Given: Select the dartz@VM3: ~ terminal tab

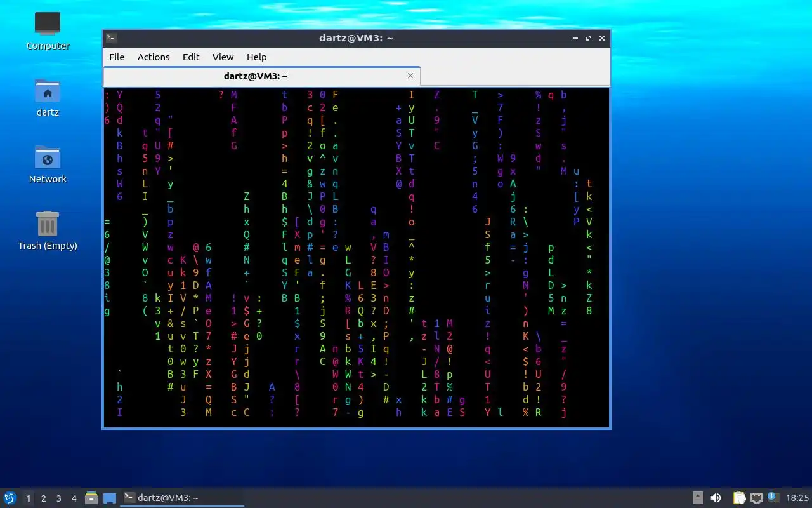Looking at the screenshot, I should (x=261, y=76).
